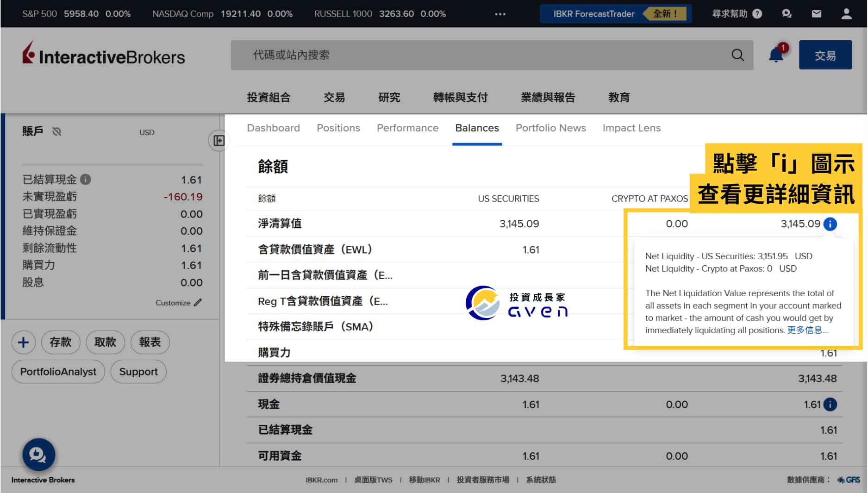Click the plus add button
This screenshot has width=868, height=493.
pos(23,342)
